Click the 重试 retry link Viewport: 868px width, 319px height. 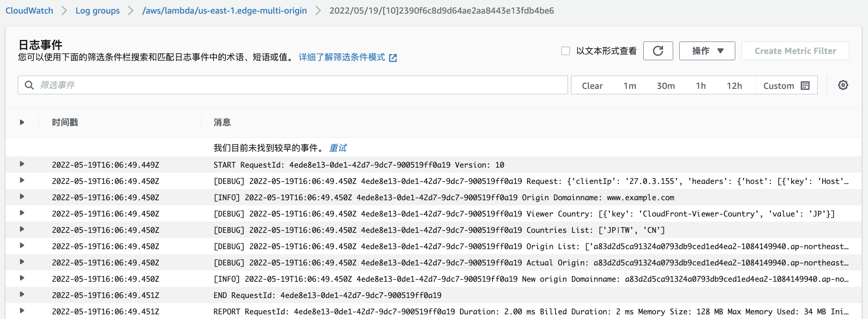point(338,148)
